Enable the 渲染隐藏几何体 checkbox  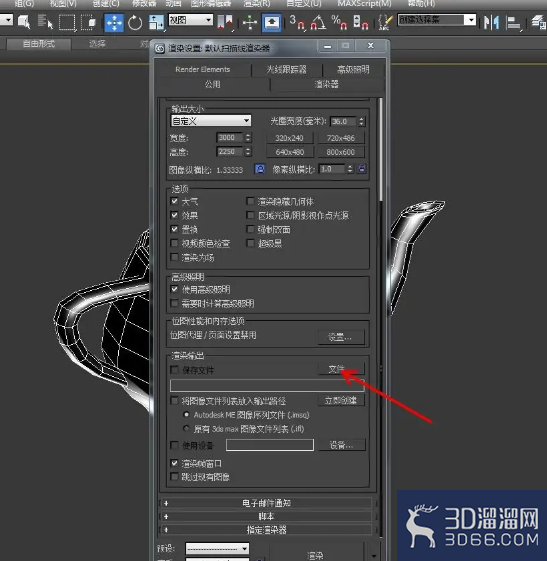(x=250, y=201)
